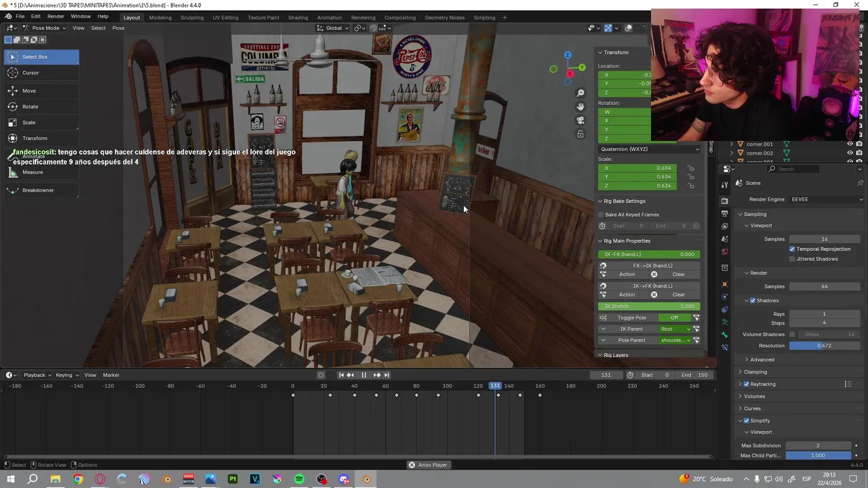Enable Bake All Keyed Frames
The height and width of the screenshot is (488, 868).
point(601,215)
